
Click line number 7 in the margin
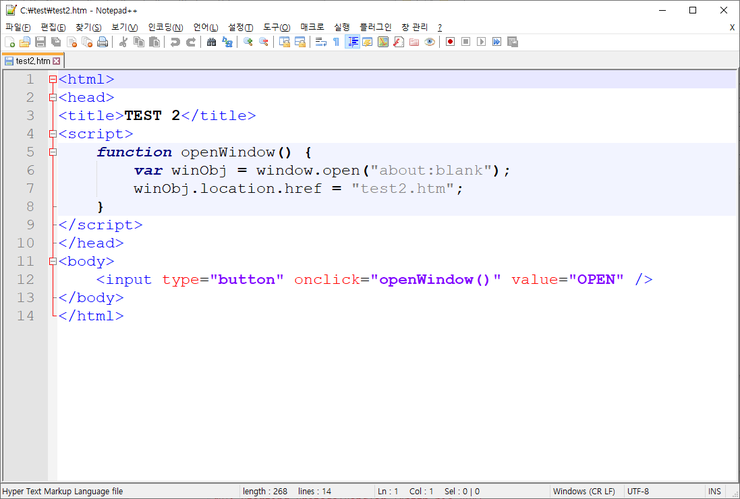click(x=30, y=188)
